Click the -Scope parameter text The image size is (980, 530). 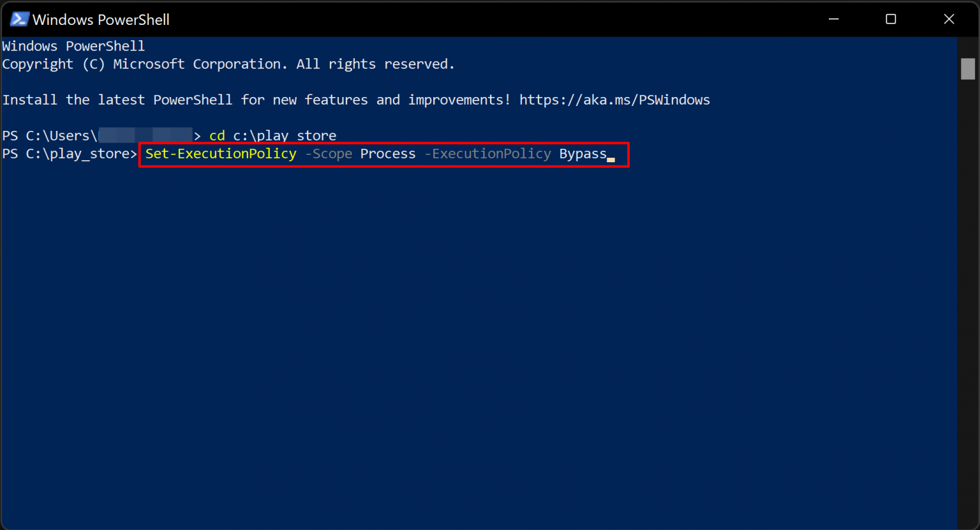click(x=329, y=154)
